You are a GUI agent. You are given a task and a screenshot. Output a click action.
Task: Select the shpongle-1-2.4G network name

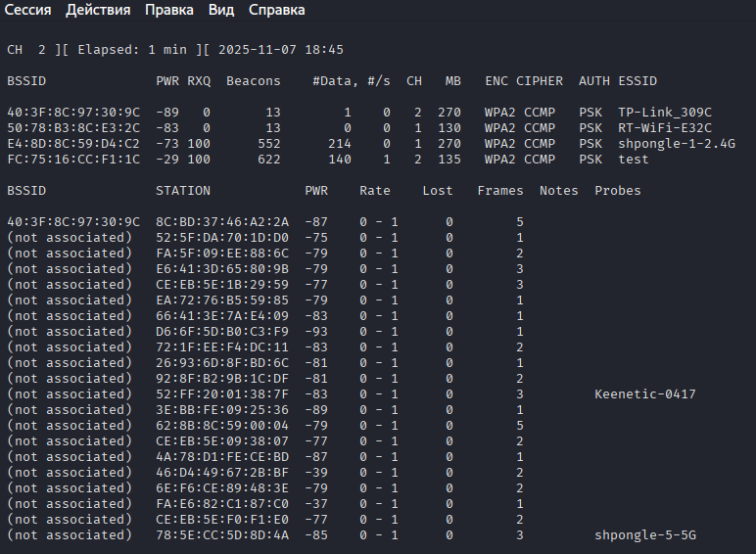[x=676, y=143]
